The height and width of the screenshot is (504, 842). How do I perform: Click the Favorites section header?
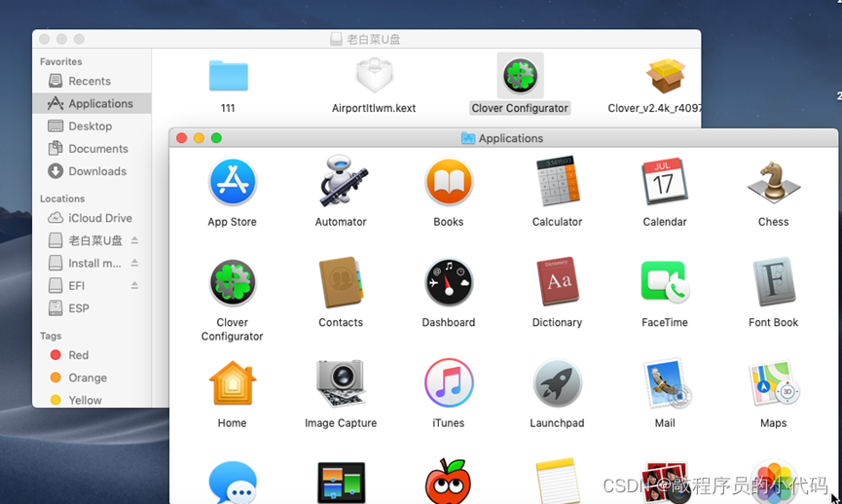pyautogui.click(x=60, y=61)
